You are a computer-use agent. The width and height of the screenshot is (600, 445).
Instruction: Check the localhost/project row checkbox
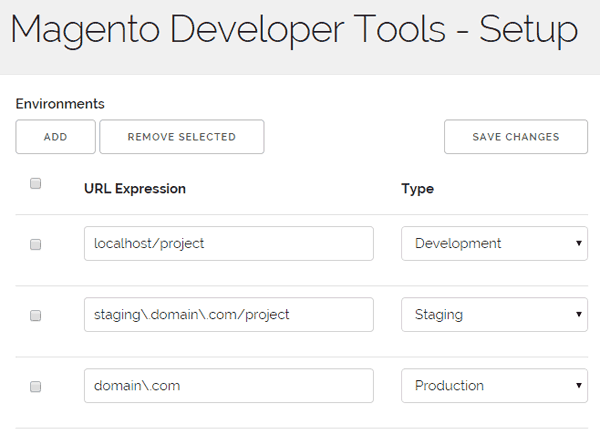coord(36,244)
